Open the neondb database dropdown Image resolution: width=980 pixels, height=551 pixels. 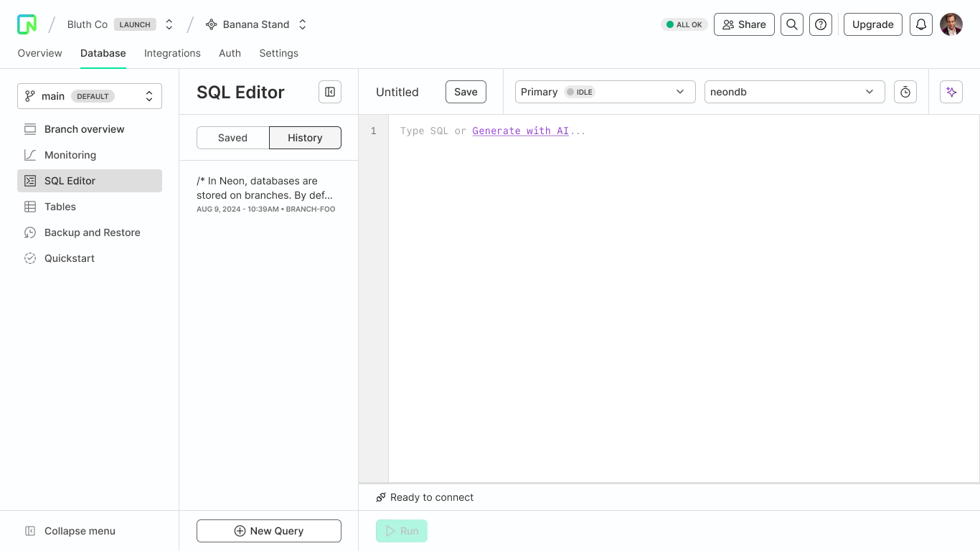click(x=794, y=92)
